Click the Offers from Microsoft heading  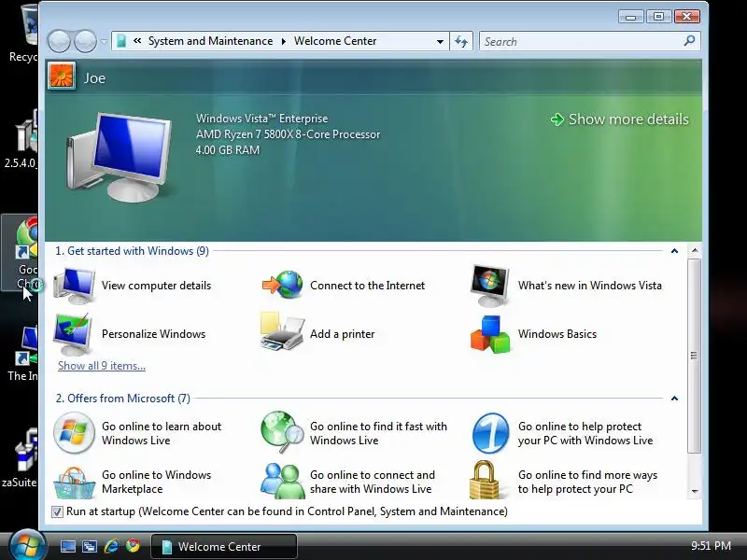[x=123, y=399]
